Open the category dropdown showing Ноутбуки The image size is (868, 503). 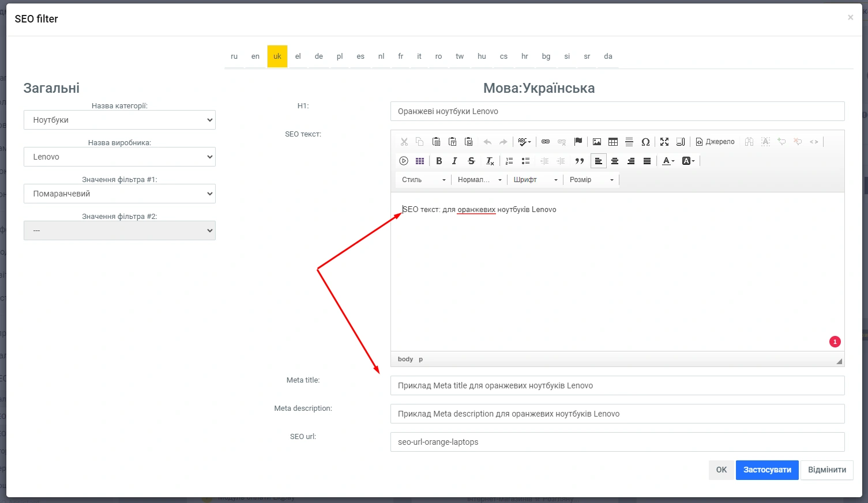click(119, 120)
